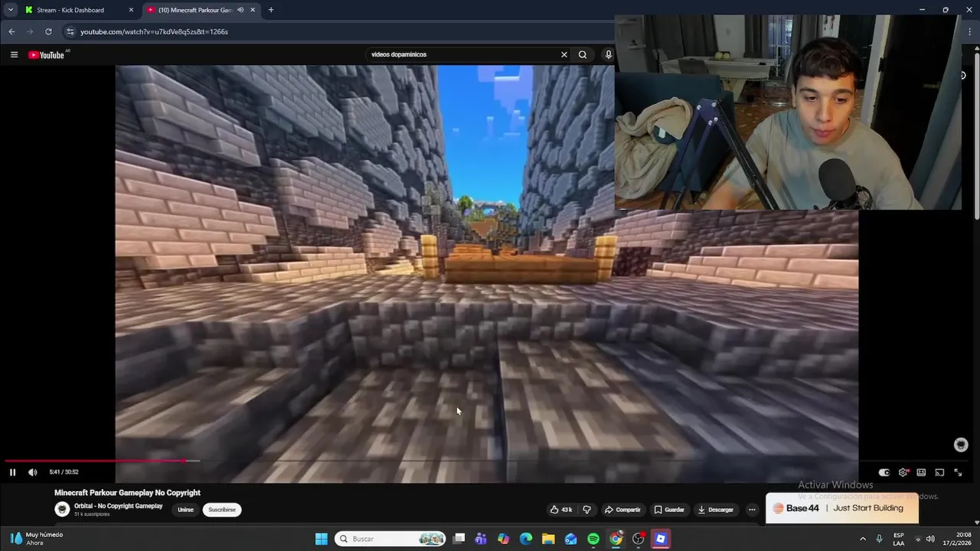Click the taskbar Buscar search box

point(391,539)
